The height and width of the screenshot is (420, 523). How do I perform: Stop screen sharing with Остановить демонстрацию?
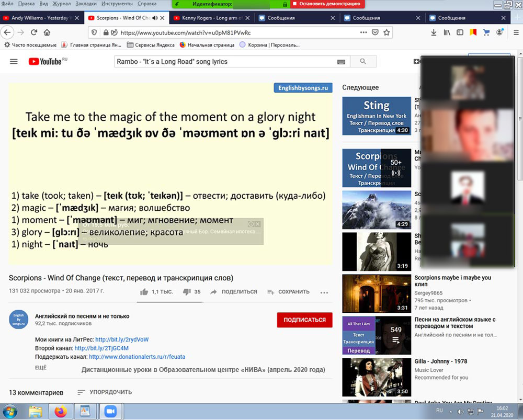click(327, 4)
